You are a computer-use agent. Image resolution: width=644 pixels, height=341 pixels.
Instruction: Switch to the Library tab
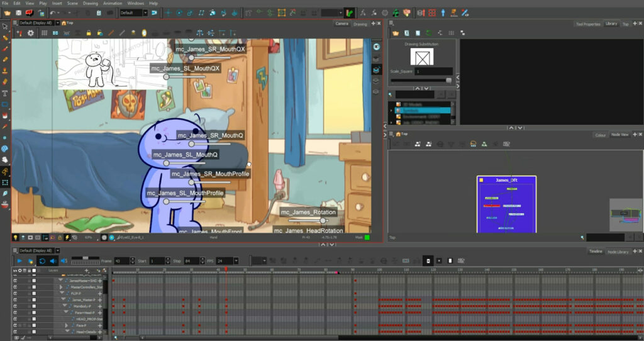click(611, 24)
